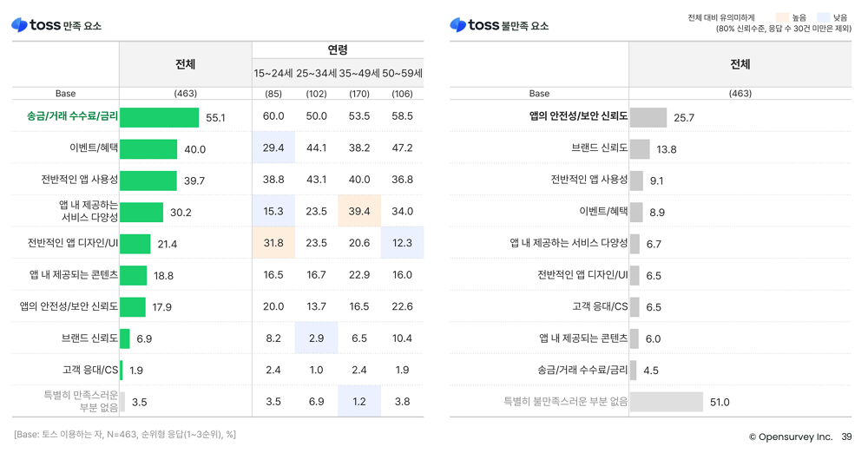Click the toss logo beside 만족 요소
The height and width of the screenshot is (453, 868).
[x=36, y=25]
